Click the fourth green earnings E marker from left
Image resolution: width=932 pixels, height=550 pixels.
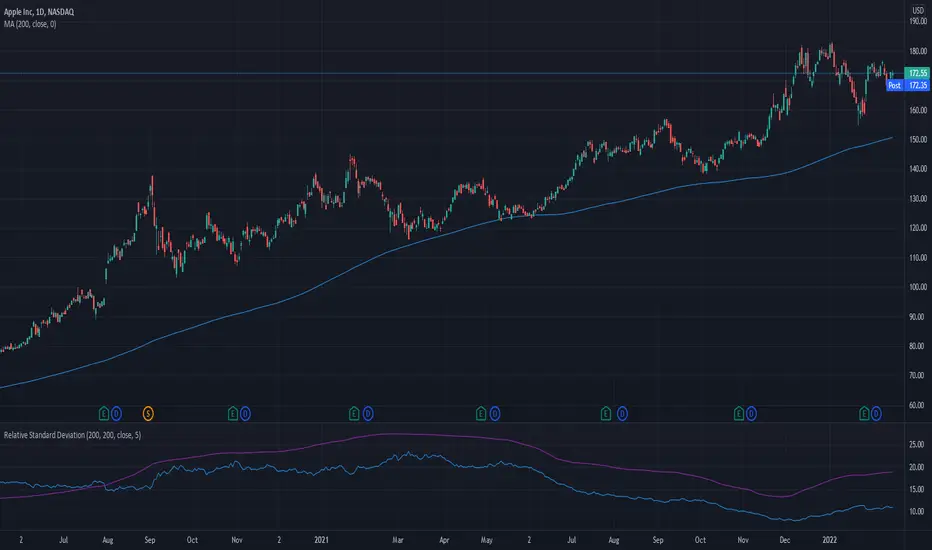[x=481, y=413]
